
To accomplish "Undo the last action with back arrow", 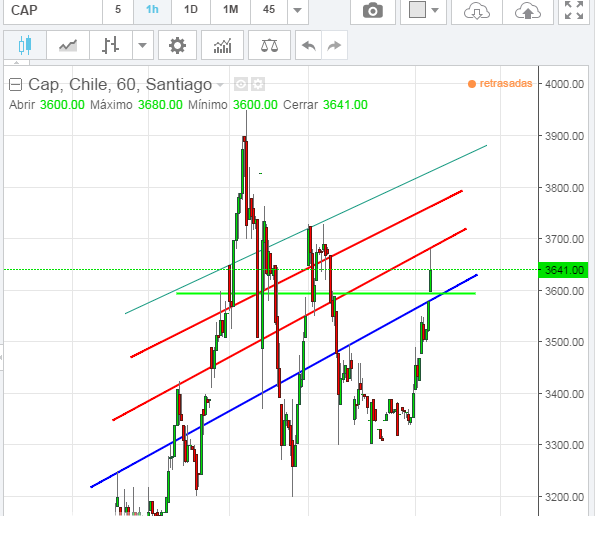I will coord(309,46).
